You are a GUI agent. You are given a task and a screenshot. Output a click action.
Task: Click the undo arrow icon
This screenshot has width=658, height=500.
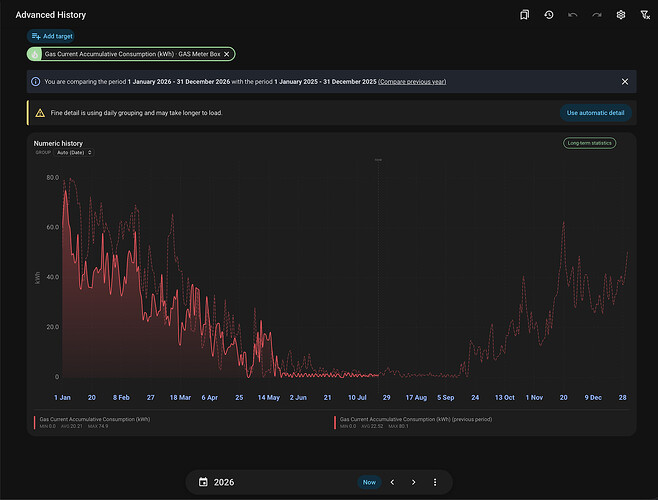pyautogui.click(x=573, y=15)
